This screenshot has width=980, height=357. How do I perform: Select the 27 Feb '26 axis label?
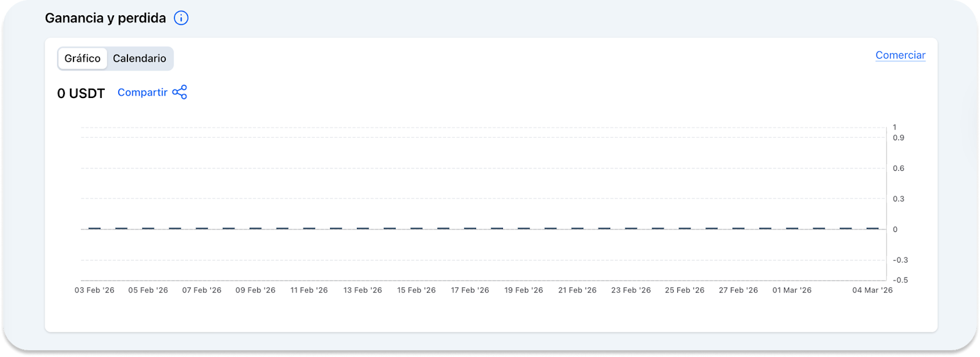(x=738, y=290)
